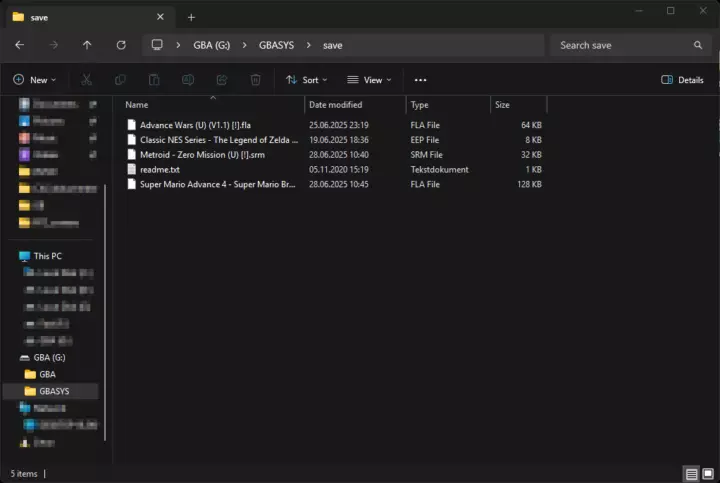Select Classic NES Series Legend of Zelda file

[219, 140]
